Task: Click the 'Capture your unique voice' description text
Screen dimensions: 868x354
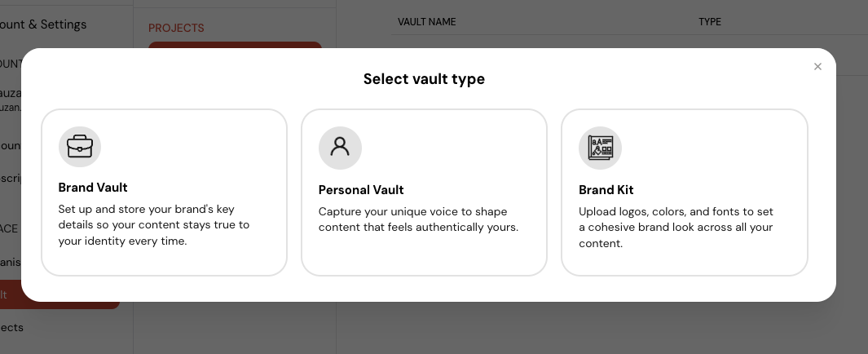Action: coord(418,219)
